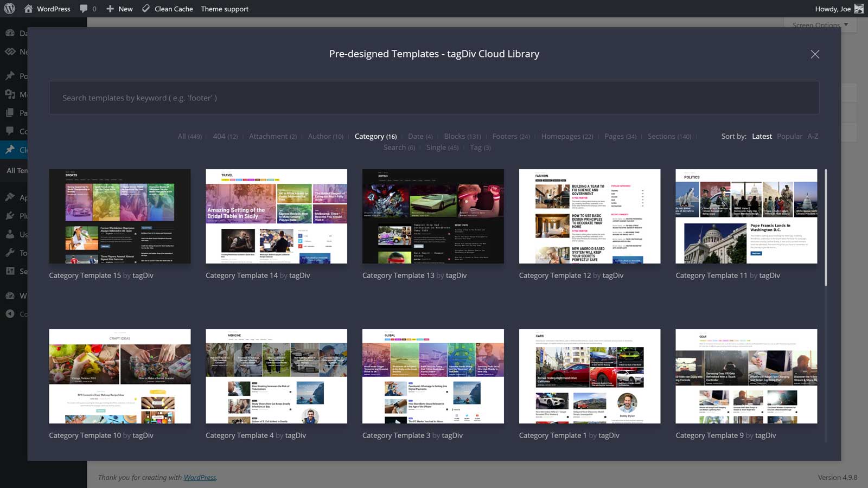Close the tagDiv Cloud Library dialog with the X
The height and width of the screenshot is (488, 868).
(815, 54)
